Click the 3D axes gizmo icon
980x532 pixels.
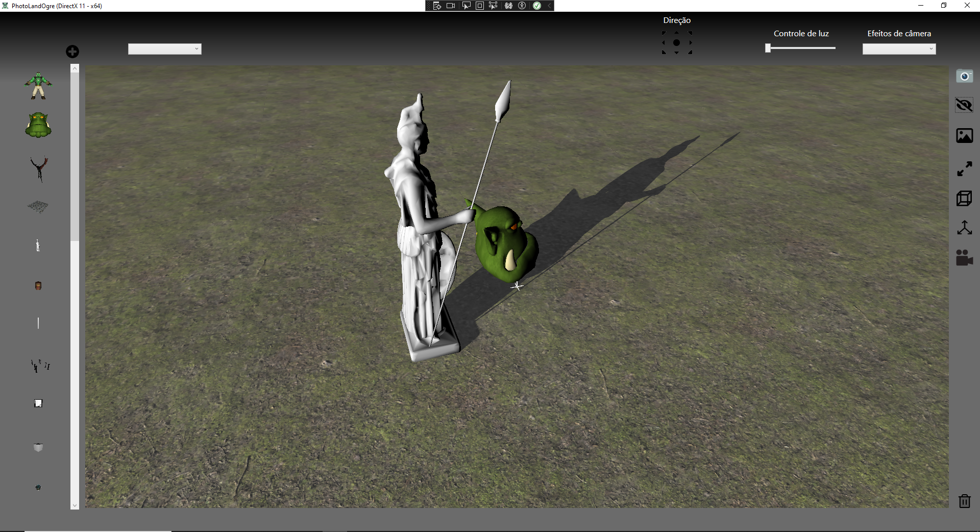pyautogui.click(x=964, y=228)
